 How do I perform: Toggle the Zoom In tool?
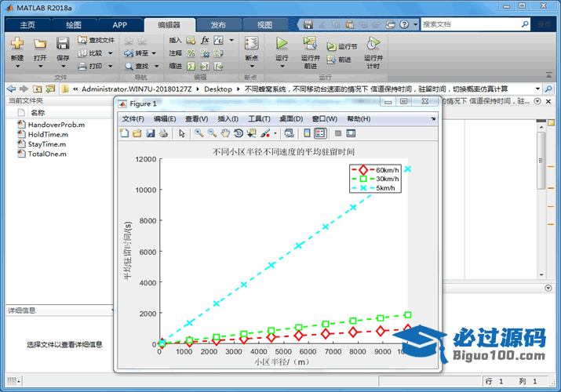click(199, 133)
